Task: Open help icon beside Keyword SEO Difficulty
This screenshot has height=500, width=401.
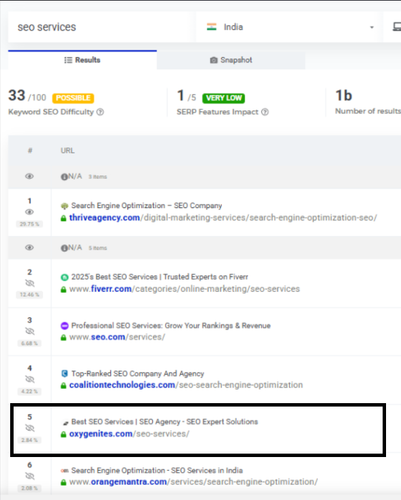Action: [x=100, y=112]
